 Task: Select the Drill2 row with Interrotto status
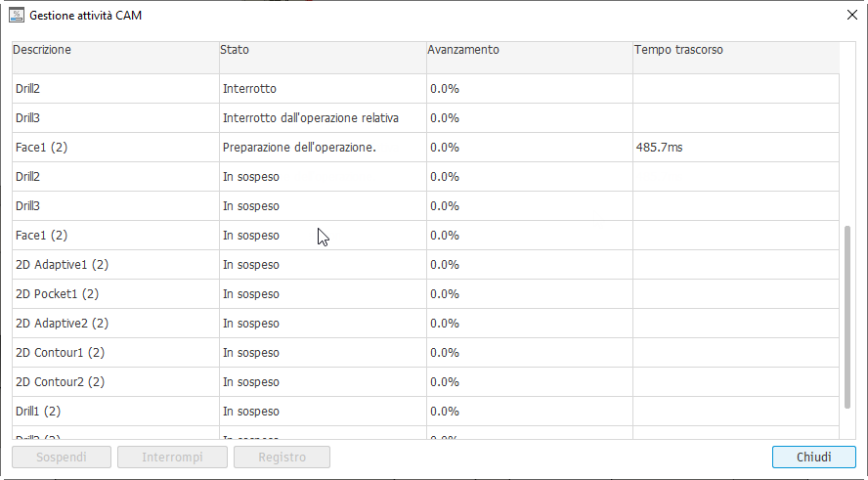point(115,89)
